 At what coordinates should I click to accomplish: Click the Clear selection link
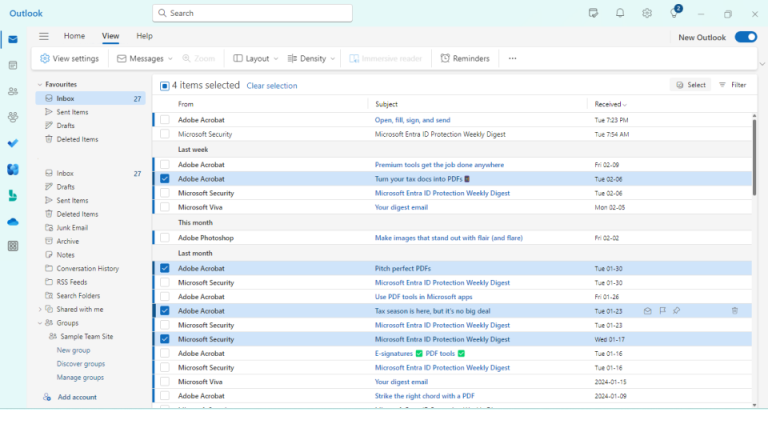[x=272, y=86]
